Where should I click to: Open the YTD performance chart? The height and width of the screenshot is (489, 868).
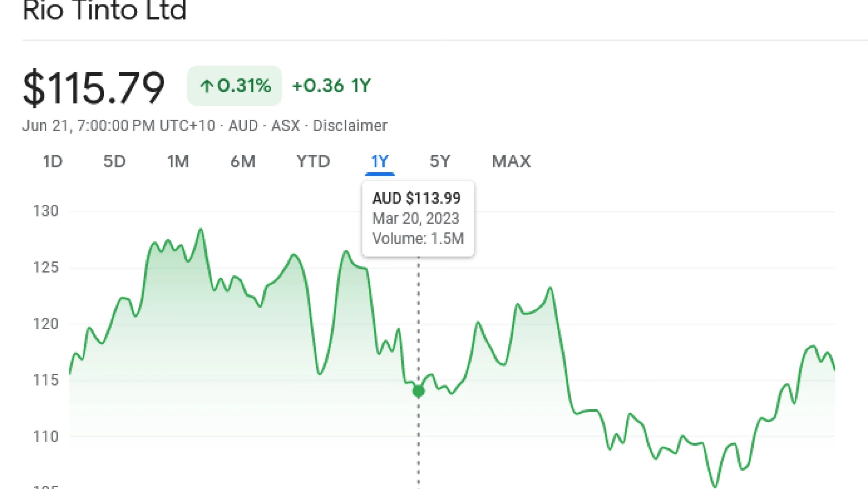click(x=313, y=162)
